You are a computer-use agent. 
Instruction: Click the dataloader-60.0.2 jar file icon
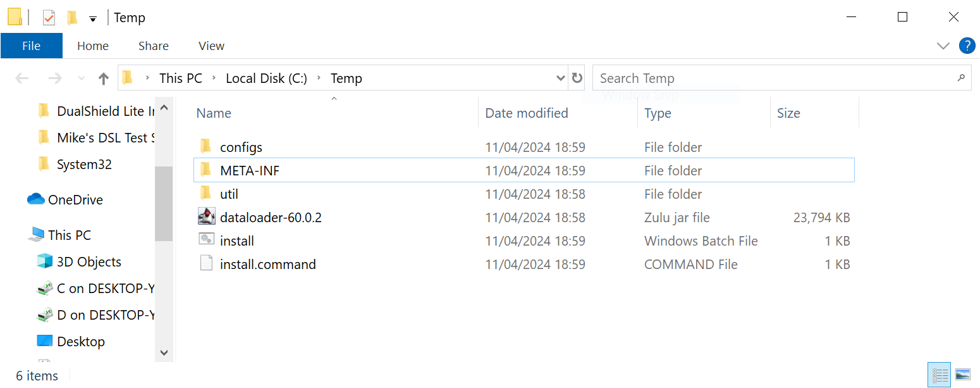[206, 217]
